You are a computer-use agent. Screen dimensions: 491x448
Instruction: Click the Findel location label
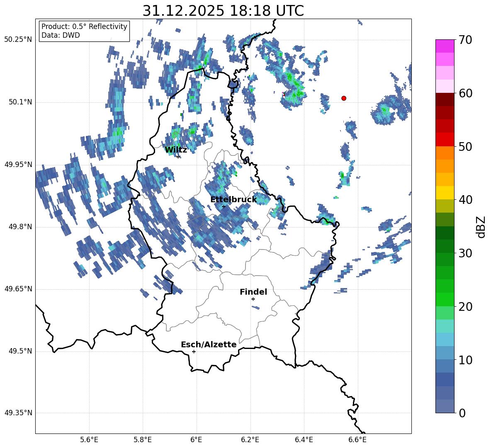coord(253,292)
